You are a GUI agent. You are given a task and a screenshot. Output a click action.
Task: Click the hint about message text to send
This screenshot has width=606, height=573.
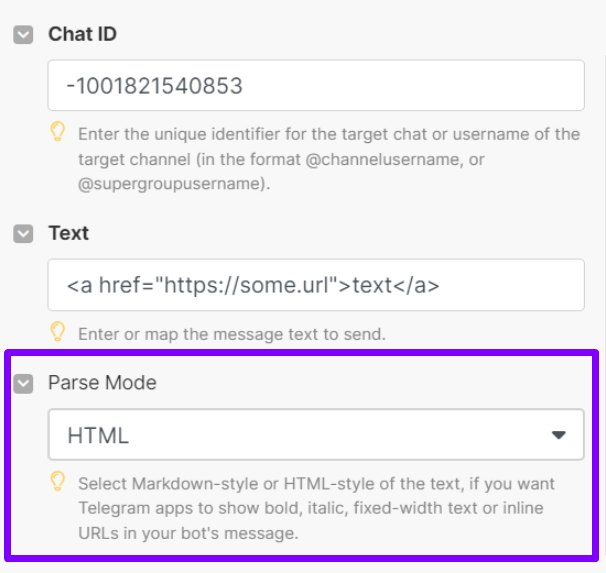tap(232, 334)
